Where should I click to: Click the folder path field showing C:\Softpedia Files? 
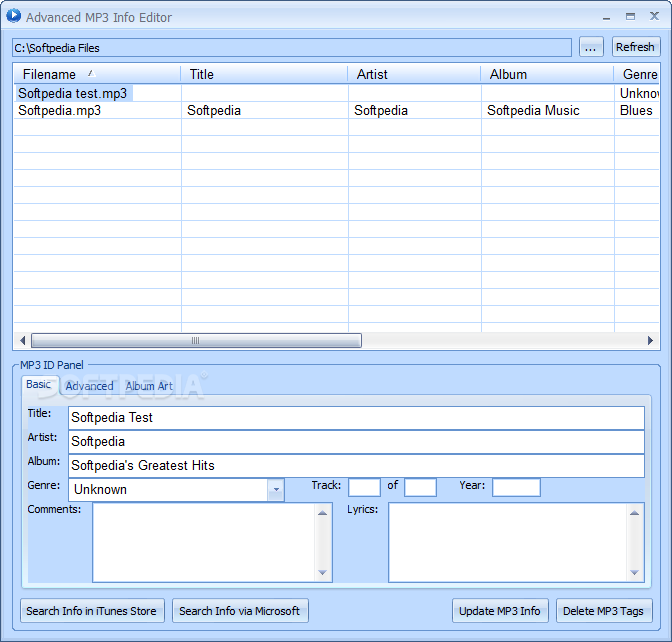[292, 48]
